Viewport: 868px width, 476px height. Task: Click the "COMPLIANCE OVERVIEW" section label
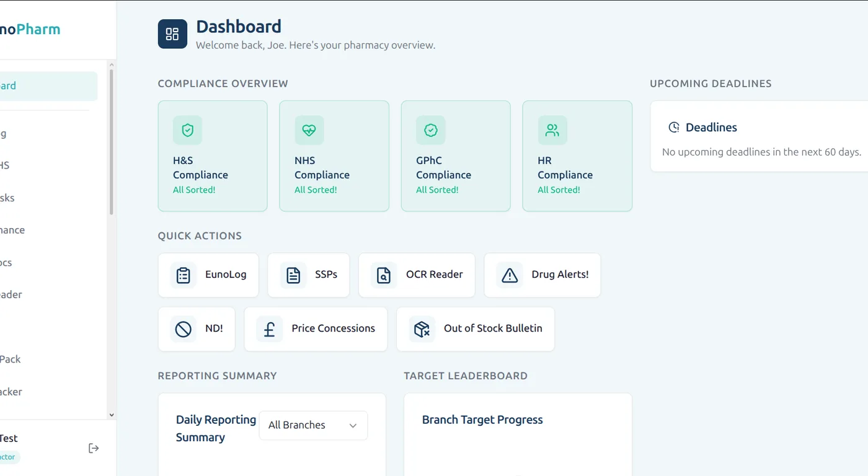pos(223,84)
